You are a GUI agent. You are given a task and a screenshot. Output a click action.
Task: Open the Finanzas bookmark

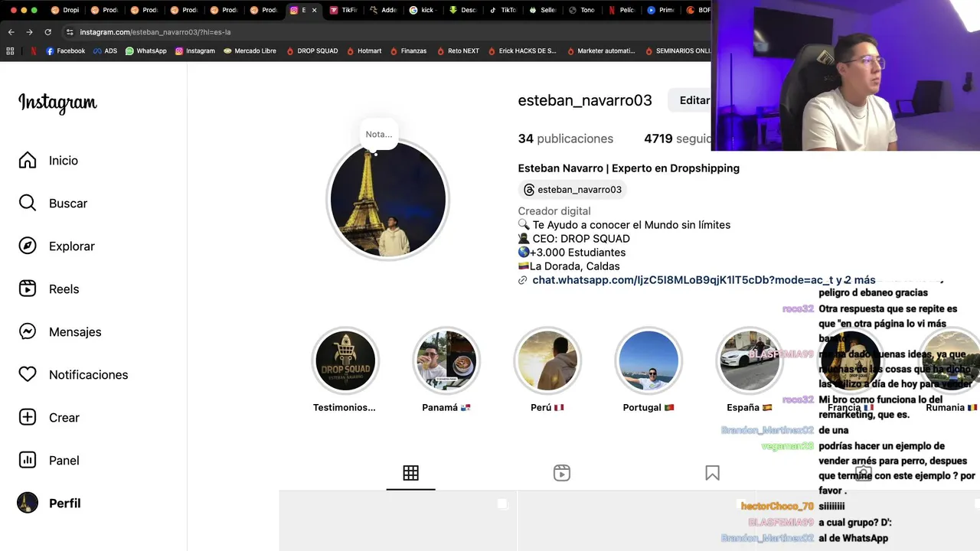point(408,51)
